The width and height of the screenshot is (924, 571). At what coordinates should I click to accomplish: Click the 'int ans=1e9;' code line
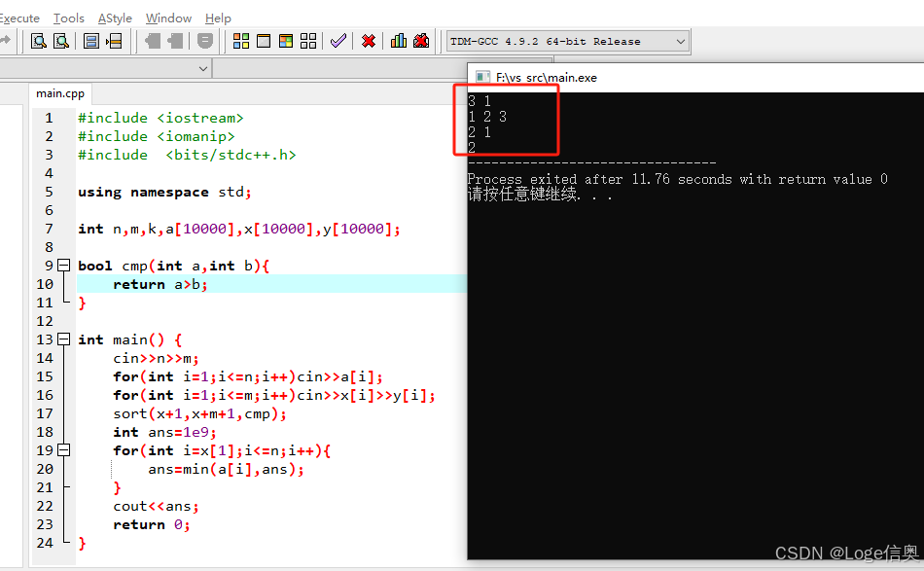pos(165,432)
